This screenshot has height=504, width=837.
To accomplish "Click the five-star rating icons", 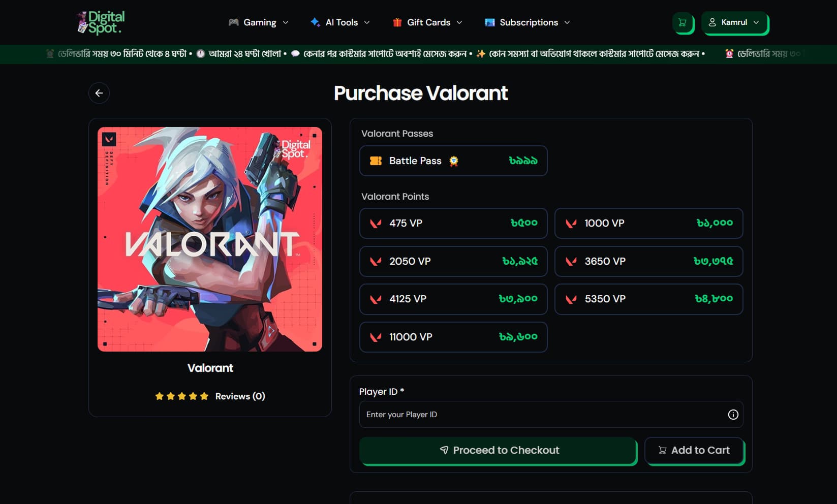I will click(182, 396).
